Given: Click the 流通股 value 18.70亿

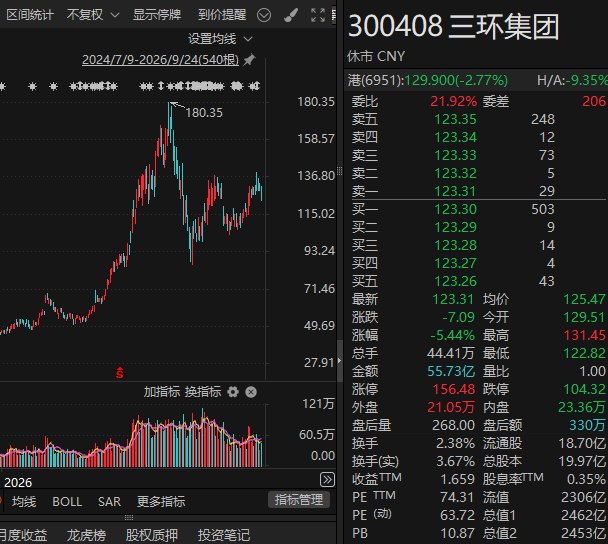Looking at the screenshot, I should 582,443.
